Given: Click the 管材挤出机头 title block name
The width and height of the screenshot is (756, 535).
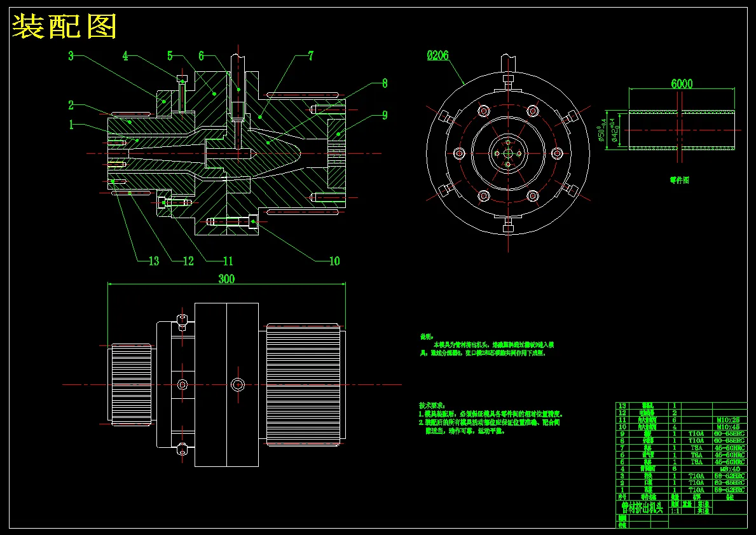Looking at the screenshot, I should (x=642, y=508).
